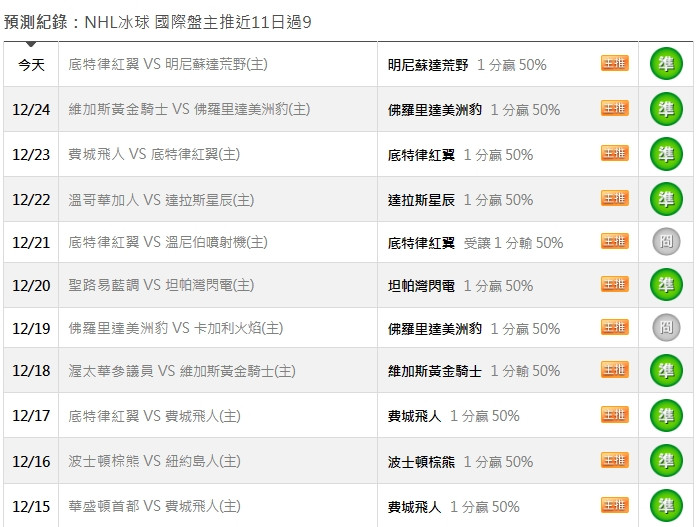696x527 pixels.
Task: Click green 準 icon for 12/18 row
Action: 666,370
